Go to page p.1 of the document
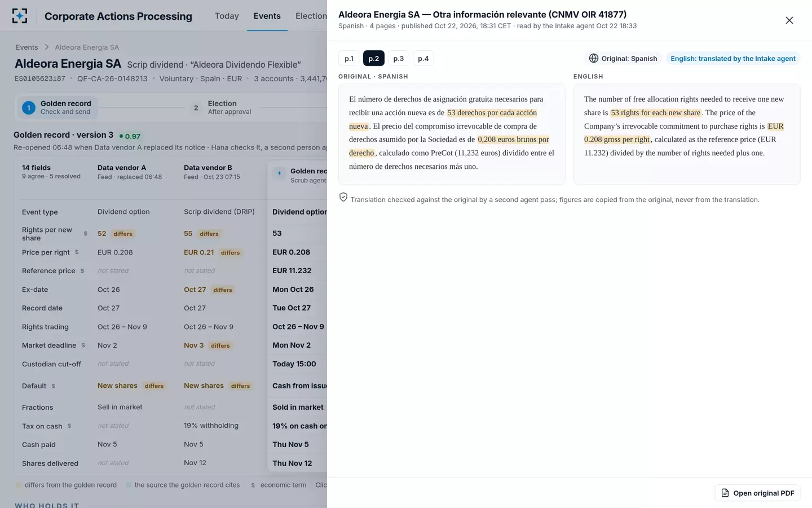The height and width of the screenshot is (508, 812). point(349,58)
